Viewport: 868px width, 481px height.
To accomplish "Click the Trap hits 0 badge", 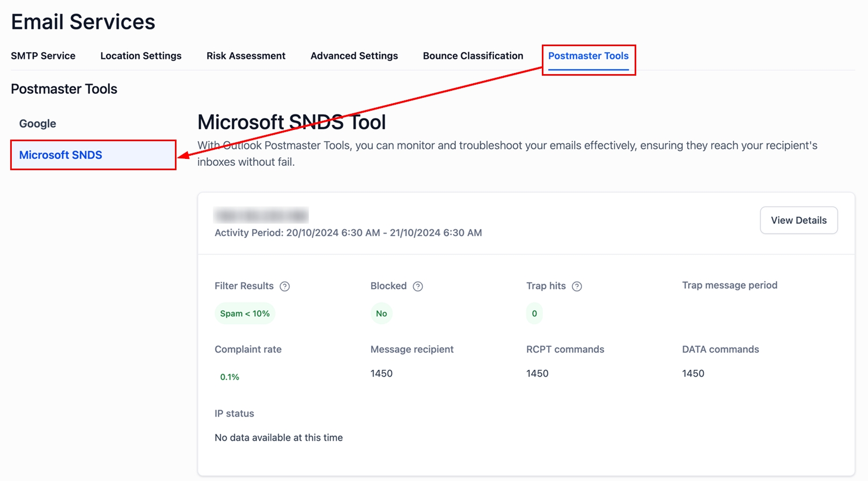I will click(x=534, y=314).
